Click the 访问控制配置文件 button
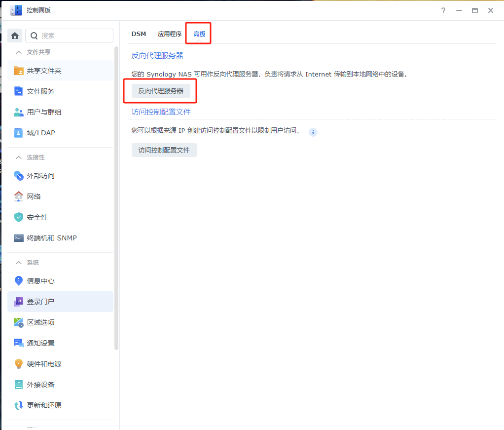The image size is (504, 430). [164, 150]
